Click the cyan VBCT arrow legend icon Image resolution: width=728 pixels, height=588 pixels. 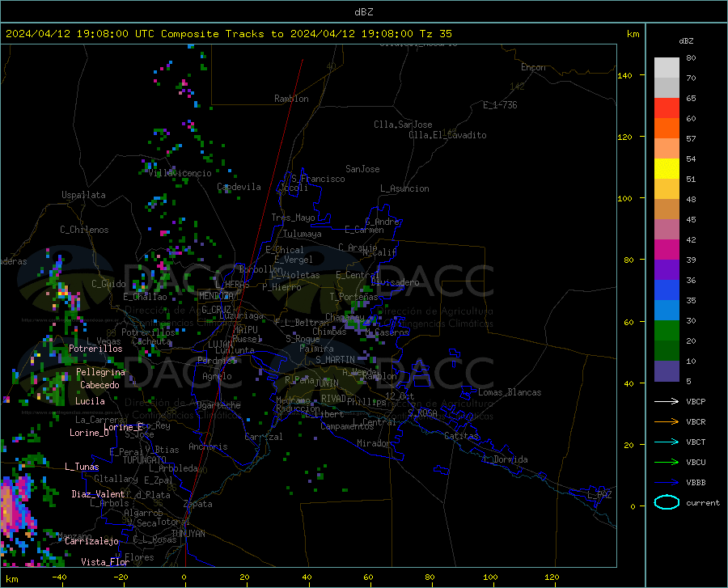(667, 442)
